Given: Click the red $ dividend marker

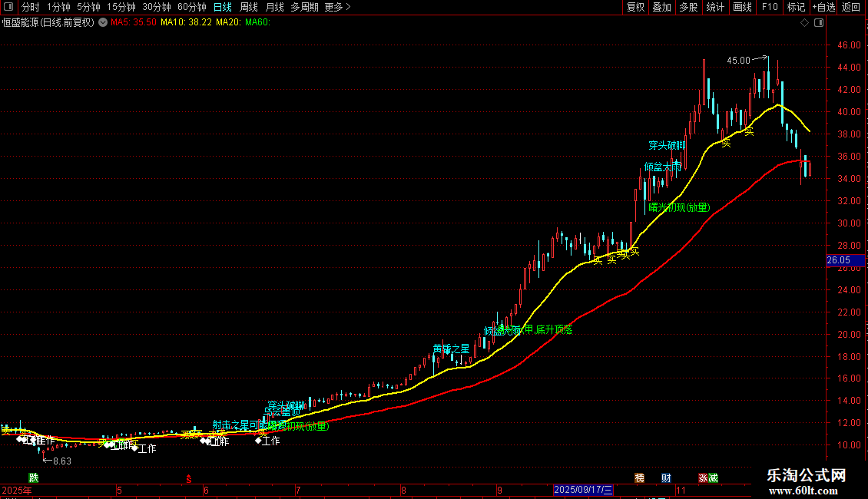Looking at the screenshot, I should pos(189,478).
